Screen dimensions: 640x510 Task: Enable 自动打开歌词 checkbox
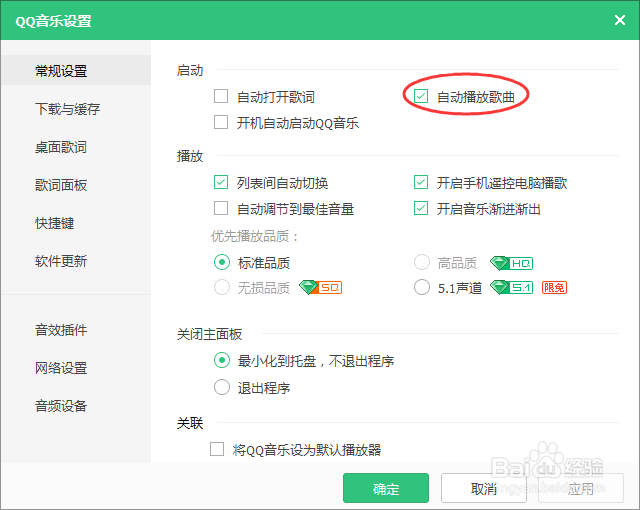click(x=221, y=97)
